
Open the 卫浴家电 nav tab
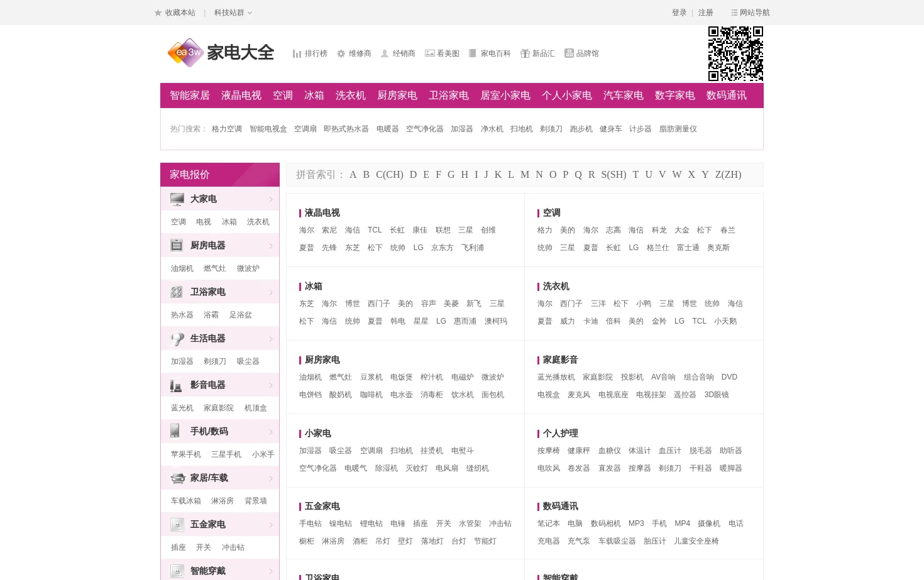pyautogui.click(x=449, y=96)
